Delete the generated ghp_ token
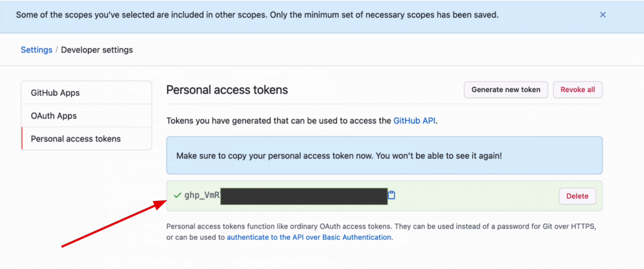The width and height of the screenshot is (644, 269). [577, 196]
